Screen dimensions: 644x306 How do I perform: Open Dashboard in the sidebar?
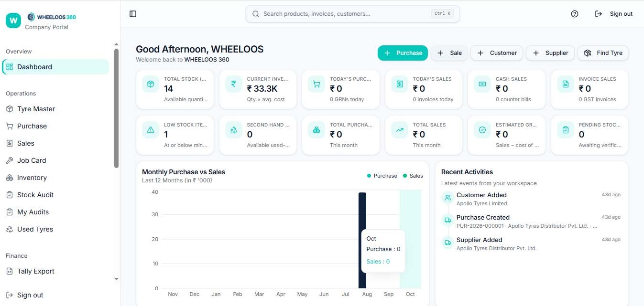pyautogui.click(x=55, y=67)
